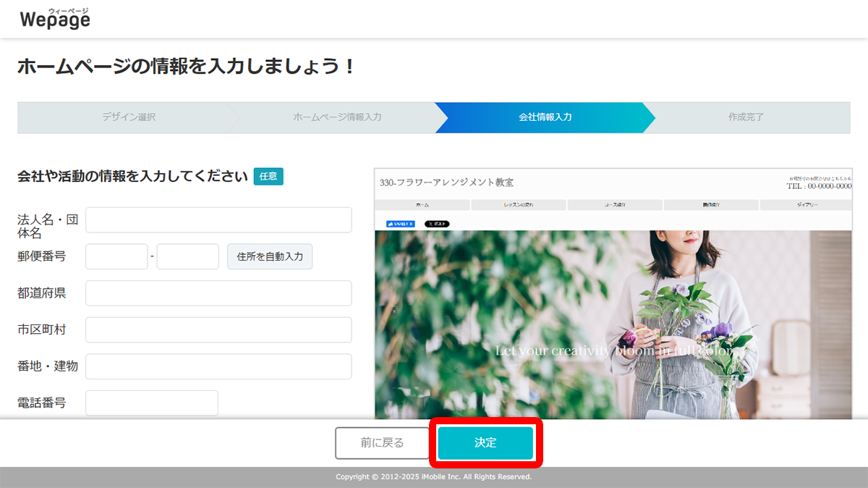Viewport: 868px width, 488px height.
Task: Click the 任意 optional badge
Action: (x=268, y=176)
